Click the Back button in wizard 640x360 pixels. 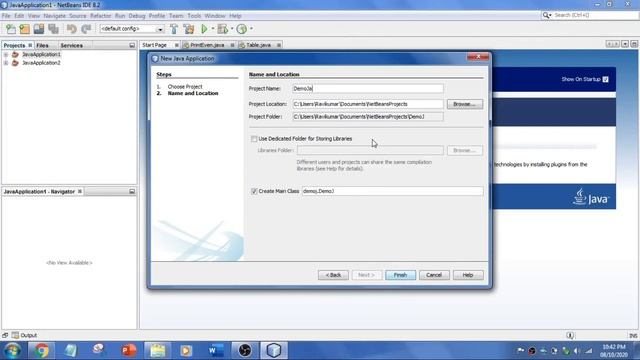tap(333, 275)
